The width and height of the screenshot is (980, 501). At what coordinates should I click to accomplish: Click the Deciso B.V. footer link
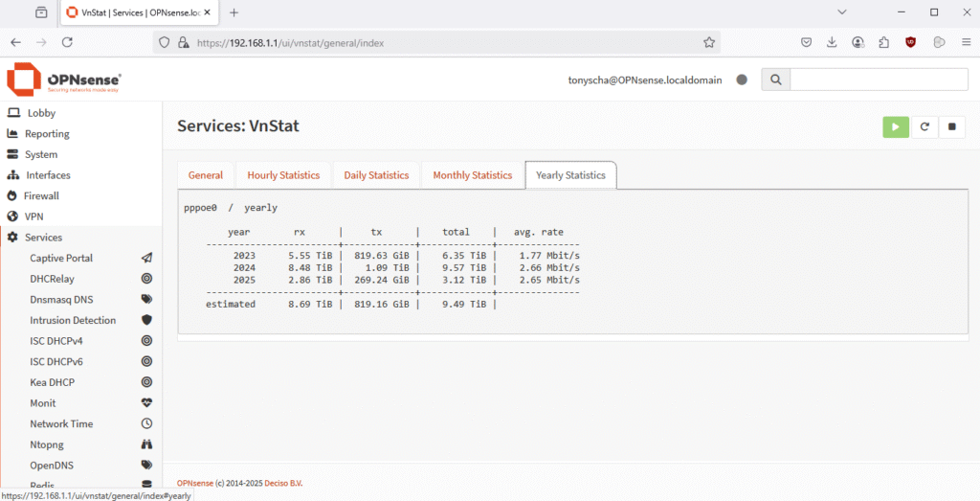(283, 484)
